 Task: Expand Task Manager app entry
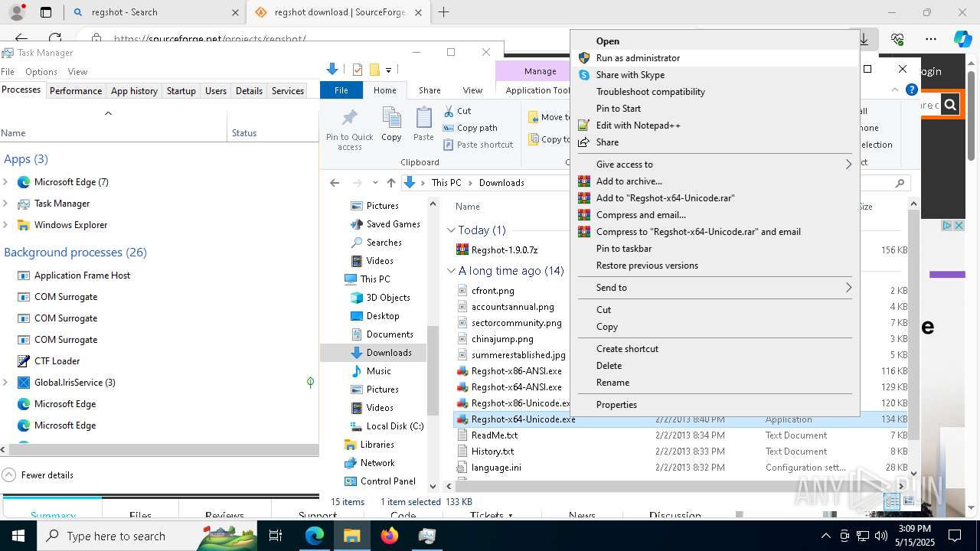pos(5,204)
